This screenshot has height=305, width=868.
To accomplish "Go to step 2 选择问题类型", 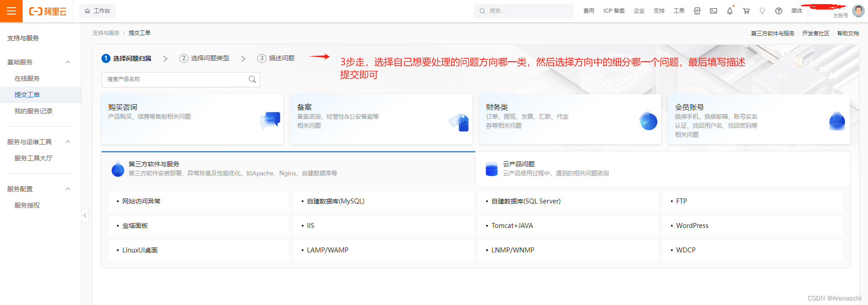I will 204,58.
